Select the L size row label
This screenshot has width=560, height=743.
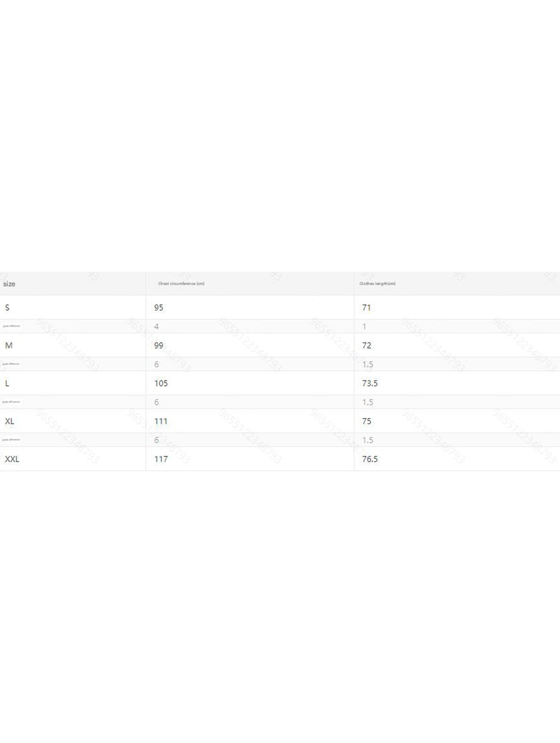pyautogui.click(x=7, y=383)
